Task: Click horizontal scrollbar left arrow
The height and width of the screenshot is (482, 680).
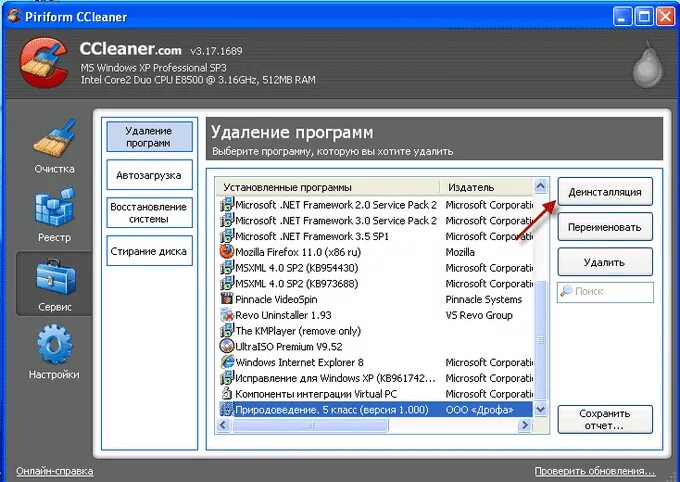Action: [x=224, y=425]
